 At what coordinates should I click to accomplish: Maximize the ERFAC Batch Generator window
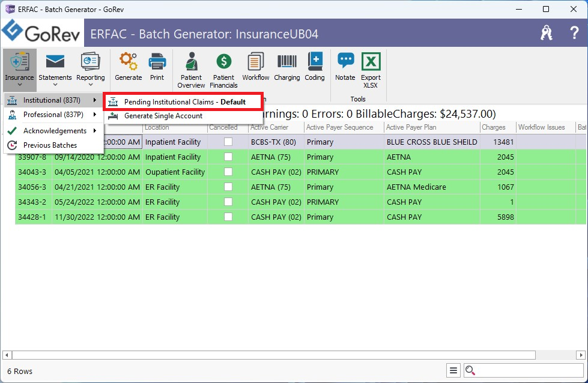tap(546, 9)
